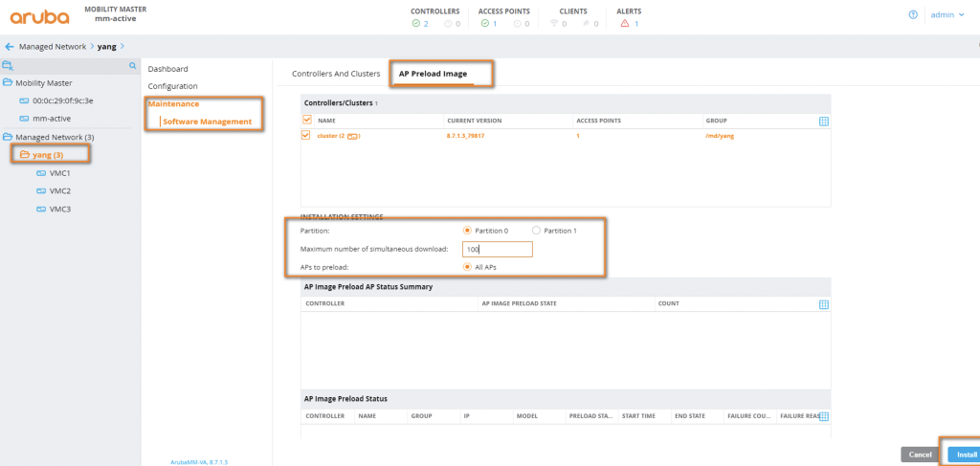Viewport: 980px width, 466px height.
Task: Open Software Management submenu
Action: coord(208,122)
